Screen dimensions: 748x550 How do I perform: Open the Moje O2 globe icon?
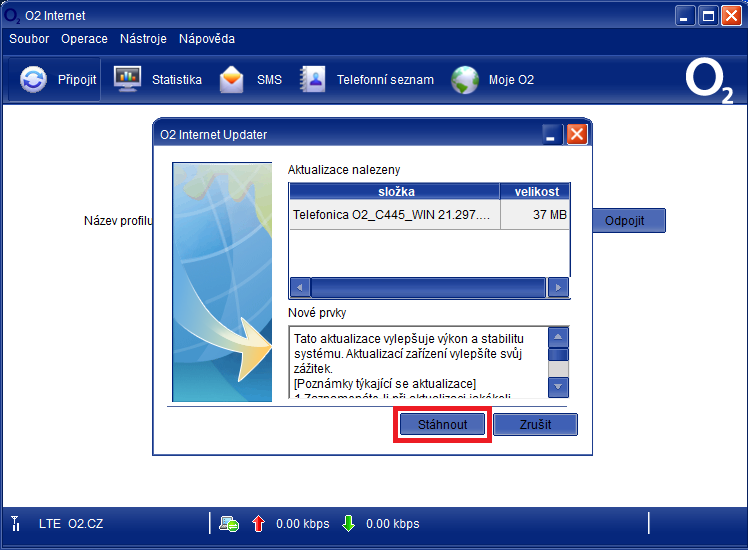click(465, 79)
